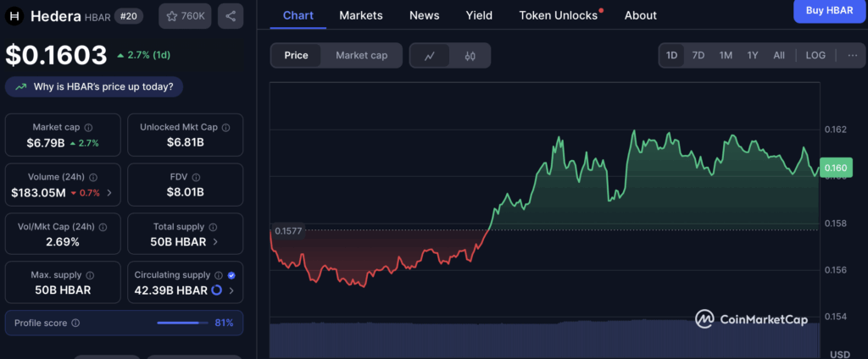Set chart range to 1M
The height and width of the screenshot is (359, 868).
tap(726, 55)
